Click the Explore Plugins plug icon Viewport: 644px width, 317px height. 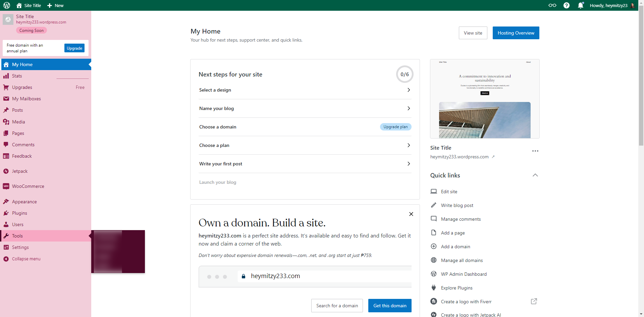[434, 288]
